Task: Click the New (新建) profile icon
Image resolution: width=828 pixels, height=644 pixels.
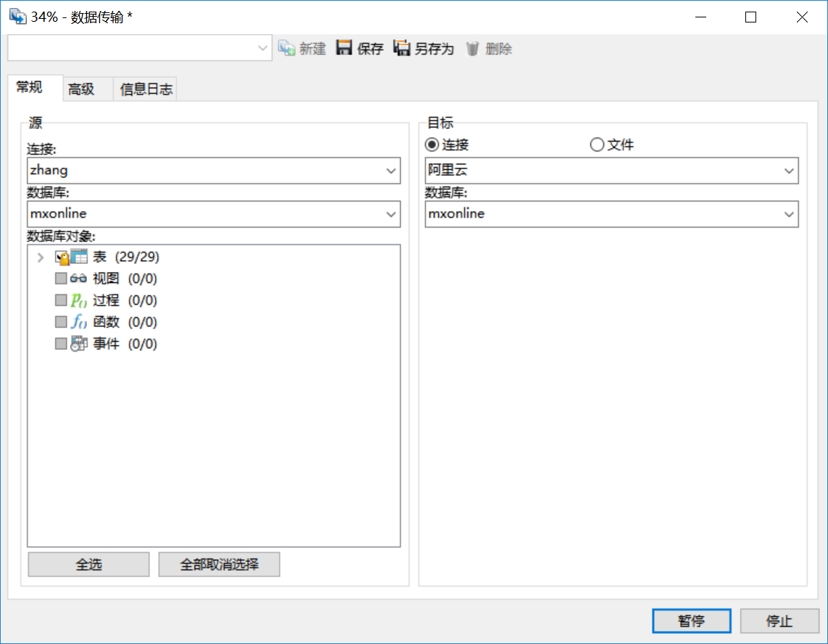Action: [286, 48]
